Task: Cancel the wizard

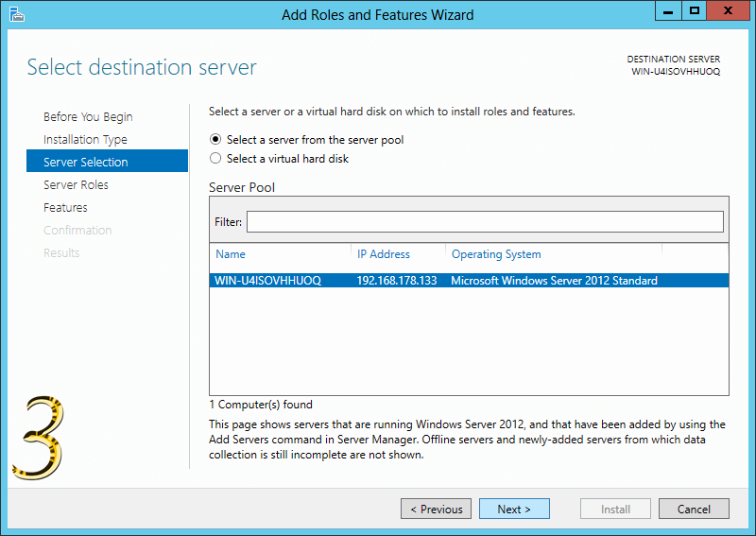Action: (694, 509)
